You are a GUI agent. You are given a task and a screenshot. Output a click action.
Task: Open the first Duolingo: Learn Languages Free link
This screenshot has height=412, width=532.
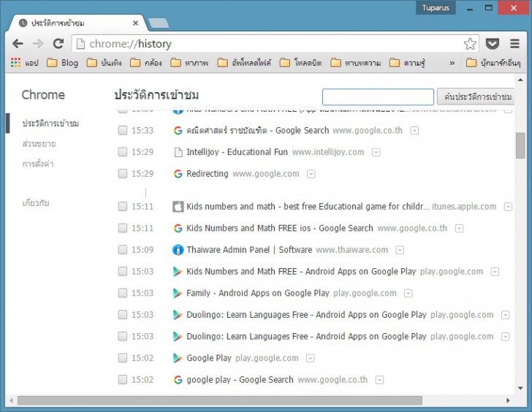tap(306, 315)
